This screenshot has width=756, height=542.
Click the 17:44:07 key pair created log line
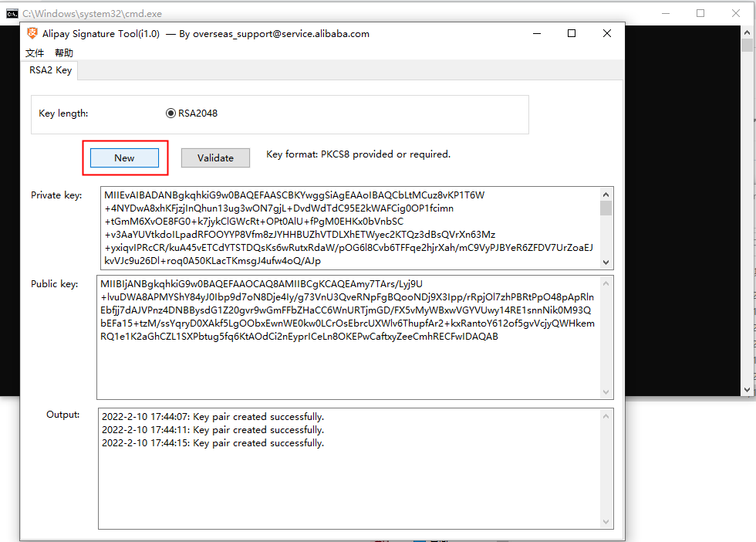pyautogui.click(x=213, y=416)
